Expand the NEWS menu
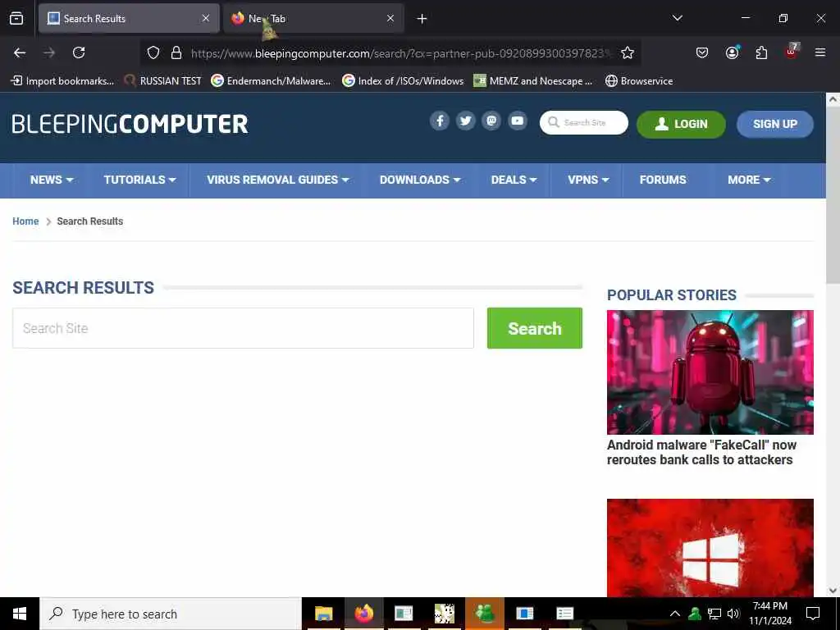This screenshot has width=840, height=630. [52, 180]
